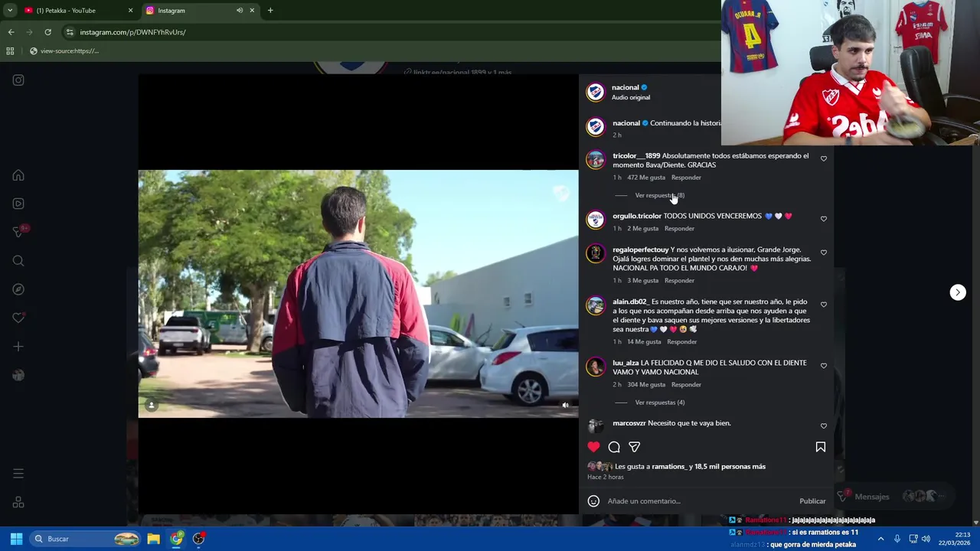Like alain.db02_'s comment

click(824, 305)
